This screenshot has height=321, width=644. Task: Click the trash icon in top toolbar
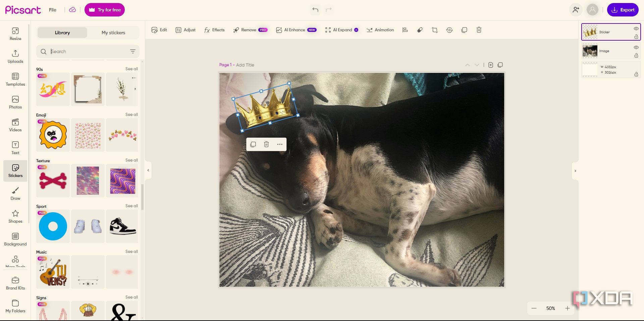479,30
